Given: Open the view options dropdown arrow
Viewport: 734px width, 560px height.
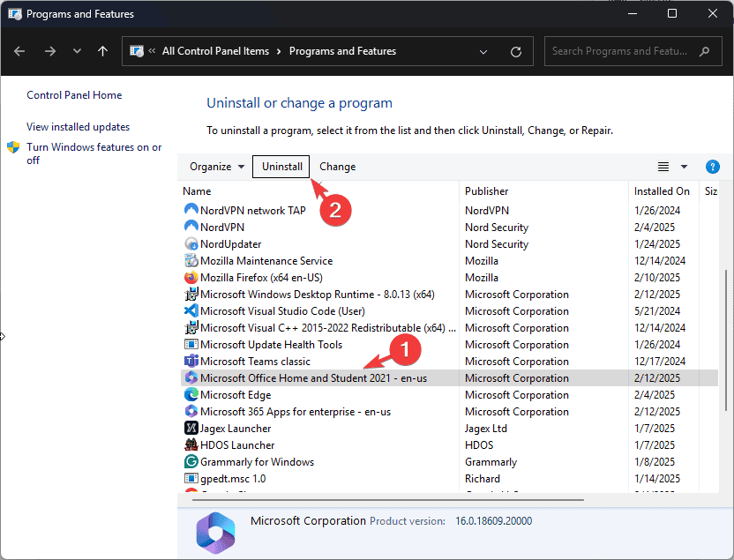Looking at the screenshot, I should coord(684,167).
